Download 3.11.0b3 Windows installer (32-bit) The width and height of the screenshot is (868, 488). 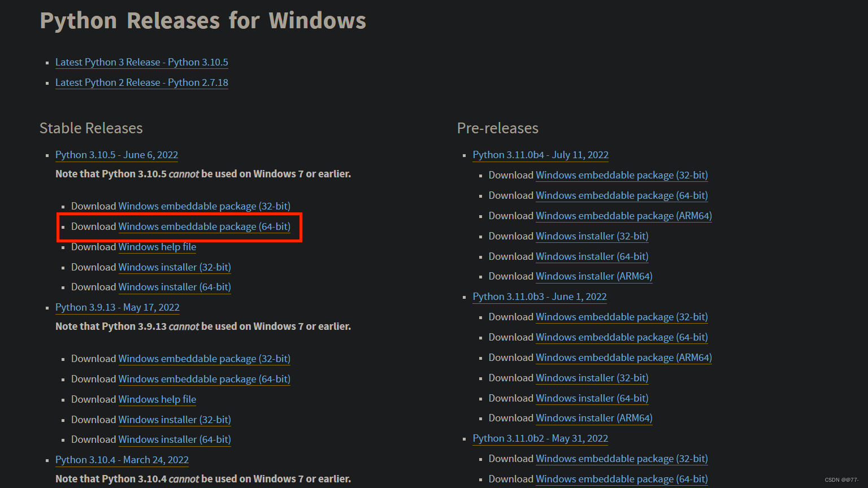[x=592, y=378]
